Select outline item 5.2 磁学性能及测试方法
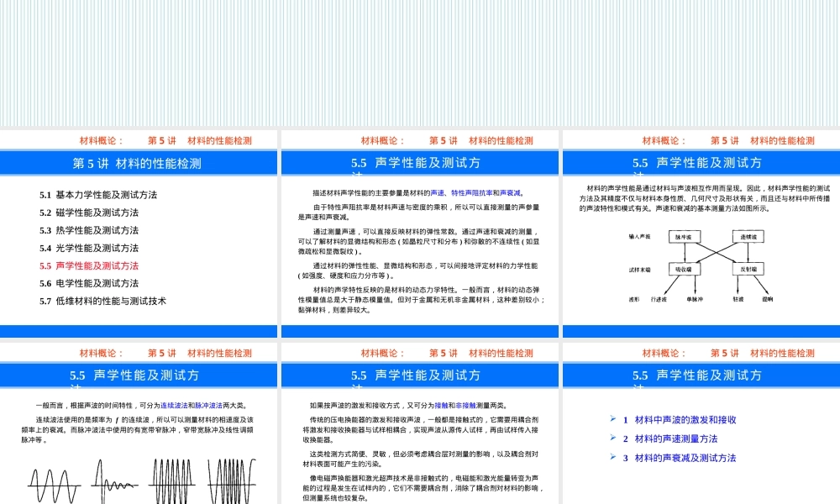 coord(89,213)
